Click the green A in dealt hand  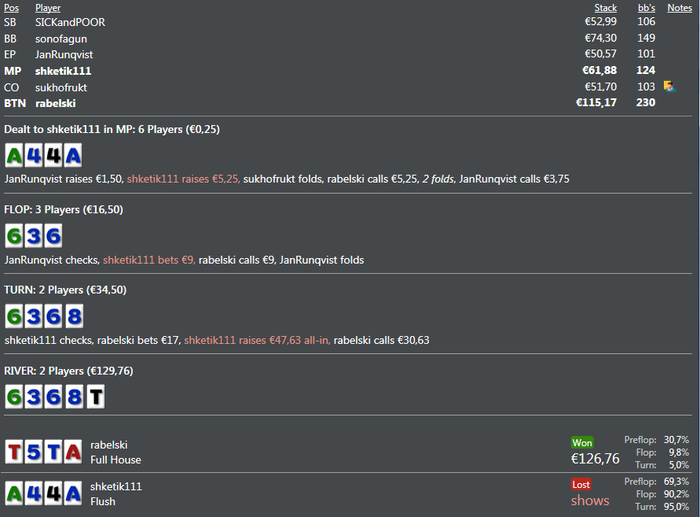pyautogui.click(x=15, y=155)
